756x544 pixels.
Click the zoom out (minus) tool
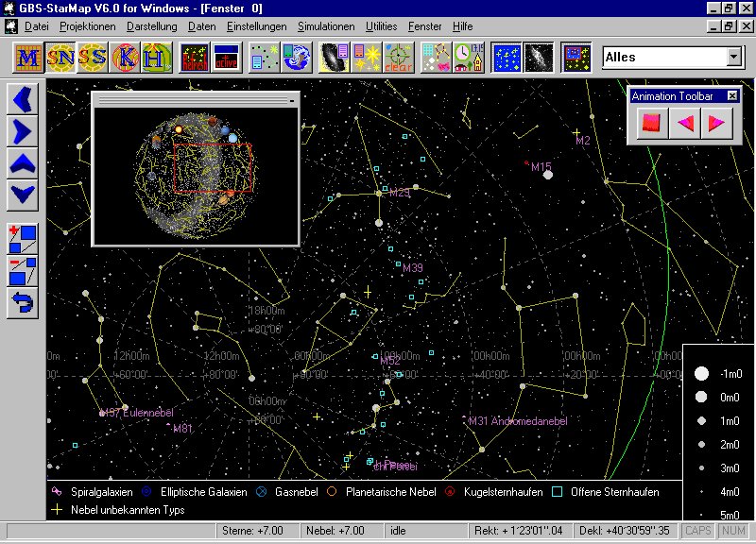(x=23, y=271)
